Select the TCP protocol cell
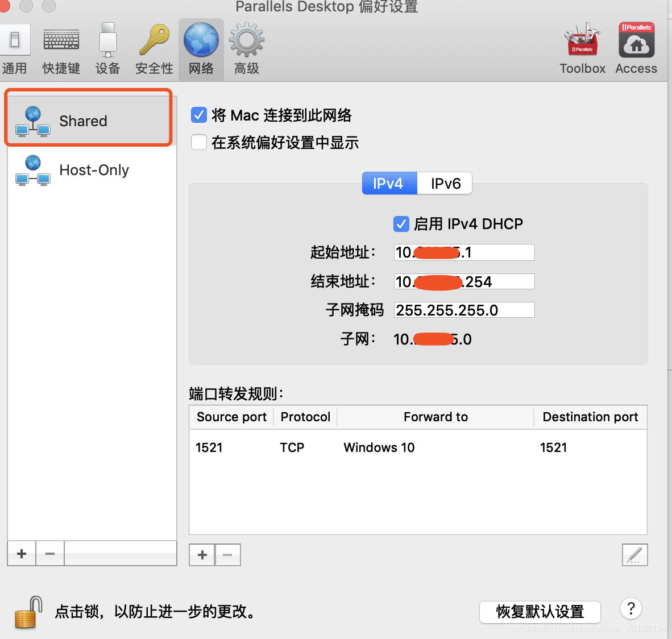 click(x=292, y=447)
